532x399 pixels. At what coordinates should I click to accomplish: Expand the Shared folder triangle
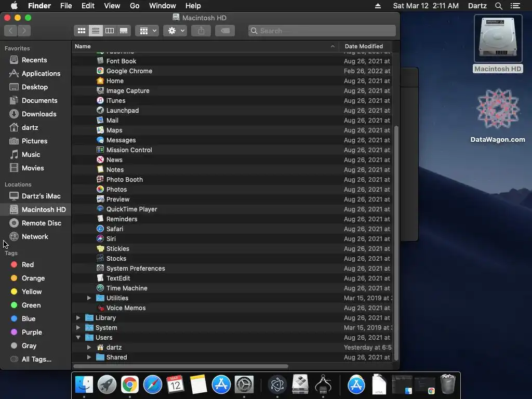click(89, 357)
